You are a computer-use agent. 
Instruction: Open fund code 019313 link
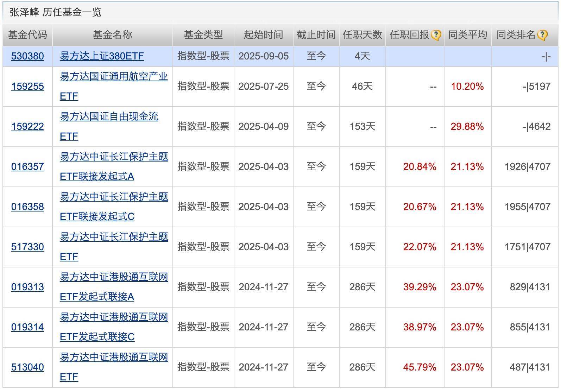(27, 287)
